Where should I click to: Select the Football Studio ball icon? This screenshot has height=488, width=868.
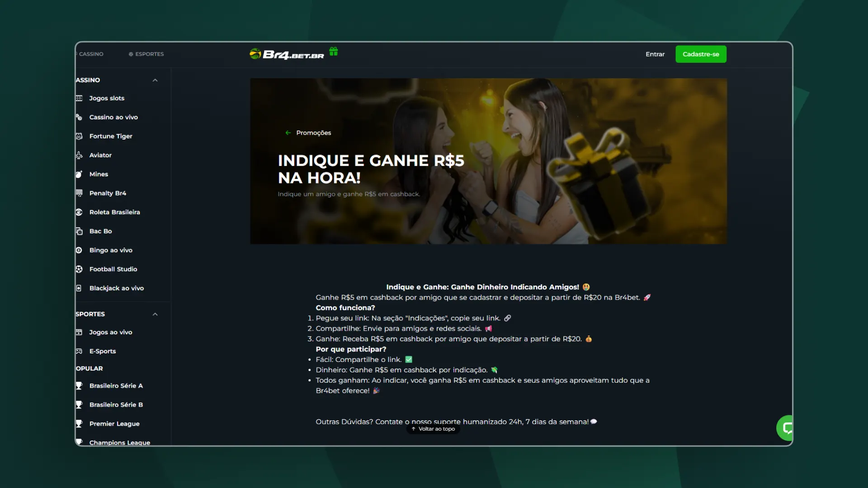click(80, 269)
